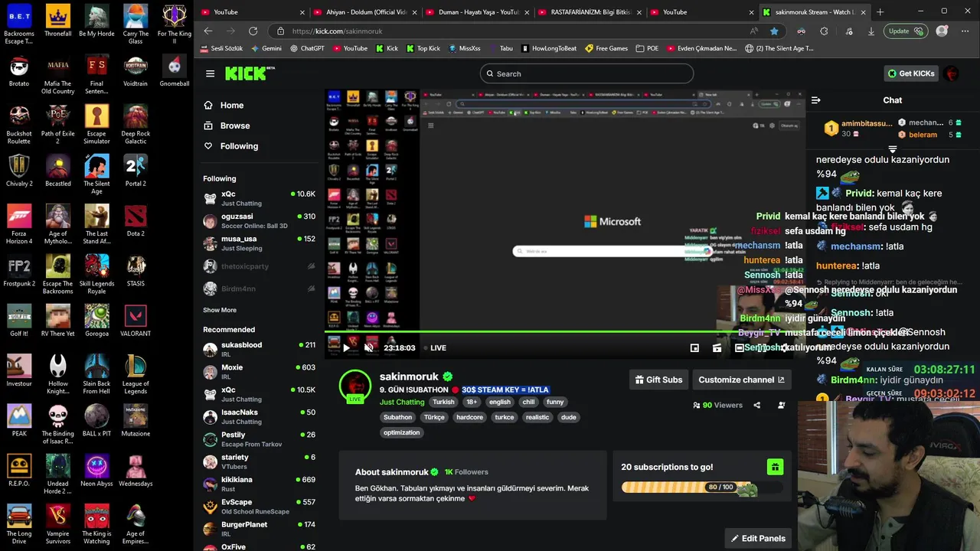Viewport: 980px width, 551px height.
Task: Open the Edge browser profile menu
Action: pyautogui.click(x=942, y=31)
